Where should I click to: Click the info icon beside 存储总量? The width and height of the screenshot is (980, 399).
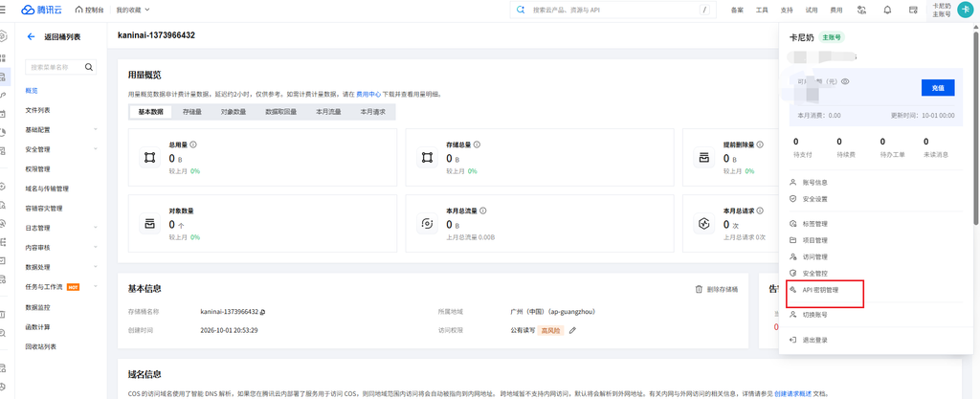477,144
